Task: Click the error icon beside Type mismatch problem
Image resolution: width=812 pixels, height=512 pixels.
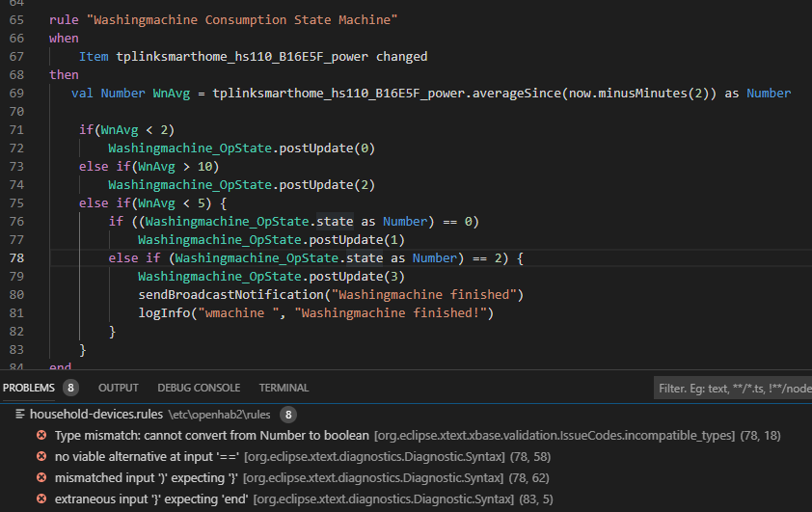Action: pos(41,436)
